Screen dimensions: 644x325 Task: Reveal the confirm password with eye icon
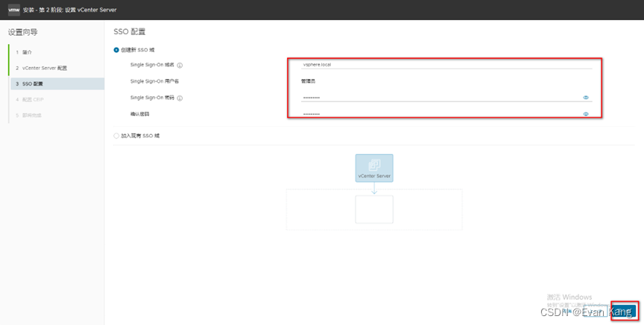pos(586,114)
